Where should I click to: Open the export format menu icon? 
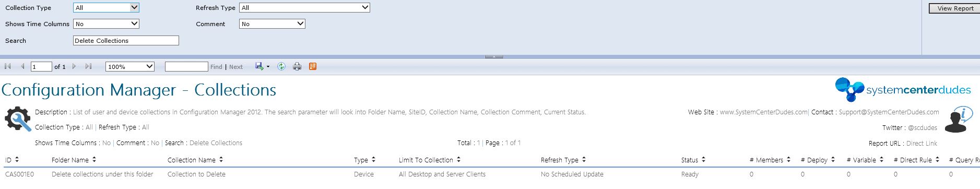262,66
